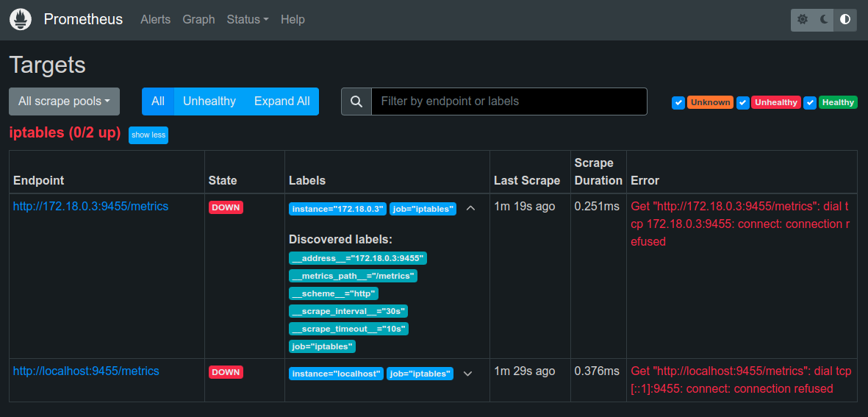Click the Unhealthy red badge

point(776,102)
